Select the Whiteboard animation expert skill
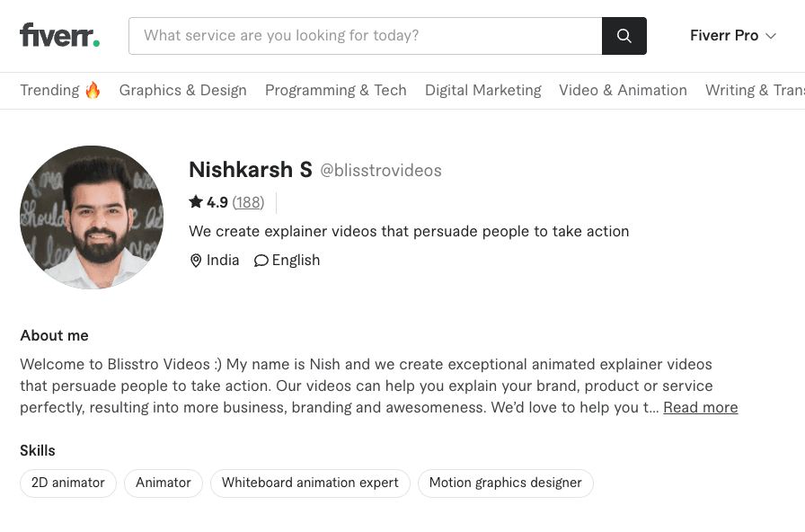The width and height of the screenshot is (805, 532). pyautogui.click(x=310, y=483)
